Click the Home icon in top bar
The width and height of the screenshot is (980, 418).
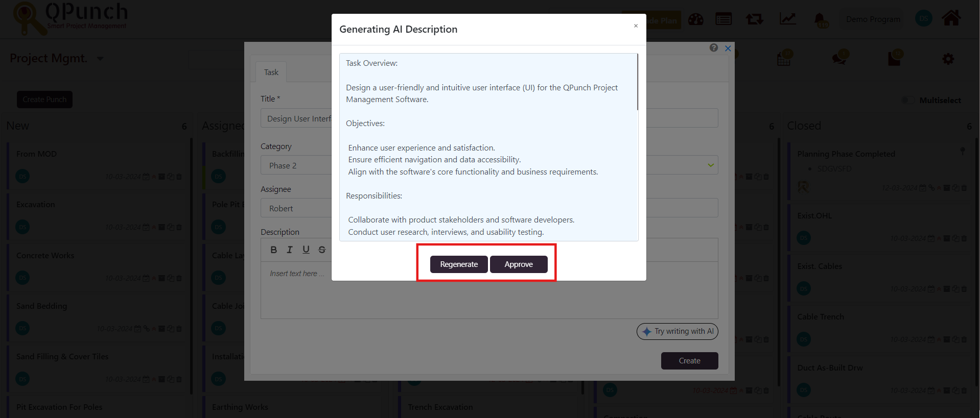coord(951,18)
